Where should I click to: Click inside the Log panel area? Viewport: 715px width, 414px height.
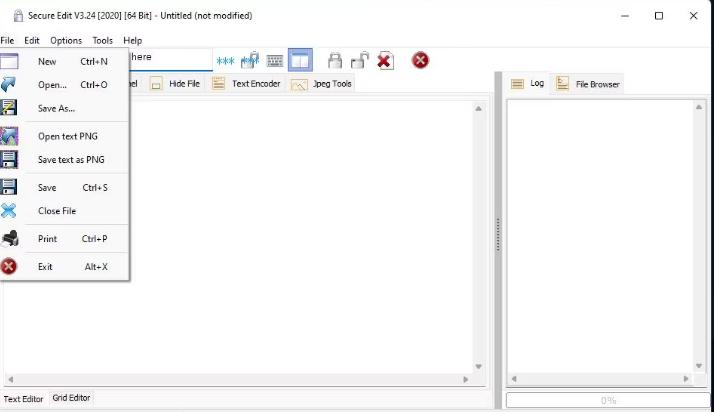click(x=600, y=237)
